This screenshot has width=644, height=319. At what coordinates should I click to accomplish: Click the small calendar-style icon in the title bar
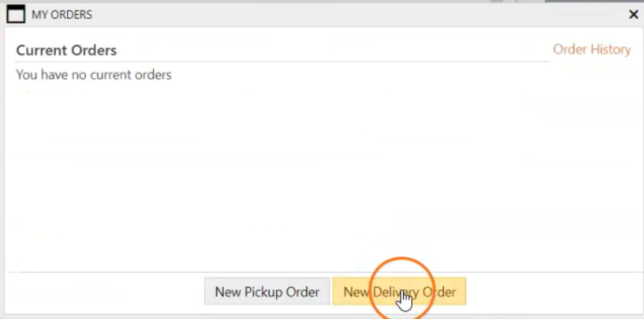[x=16, y=14]
